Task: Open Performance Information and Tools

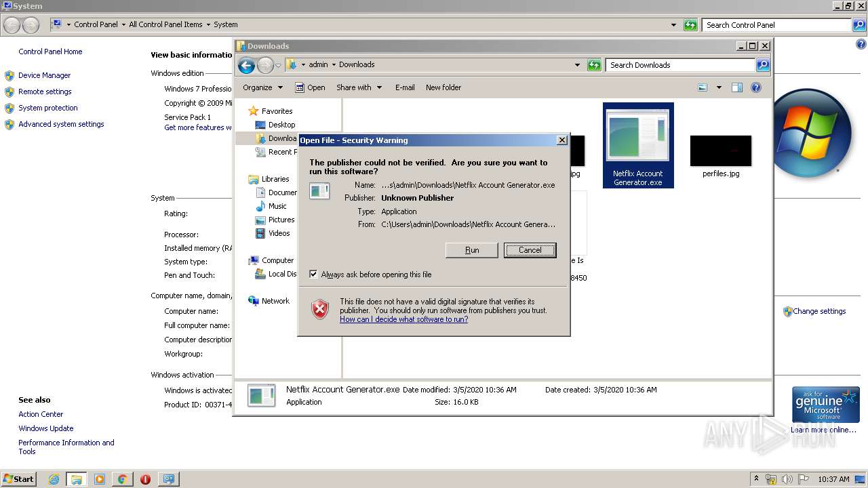Action: tap(66, 447)
